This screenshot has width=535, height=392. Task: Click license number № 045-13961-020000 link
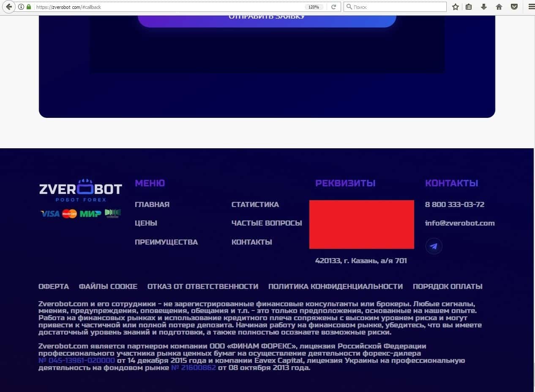76,360
